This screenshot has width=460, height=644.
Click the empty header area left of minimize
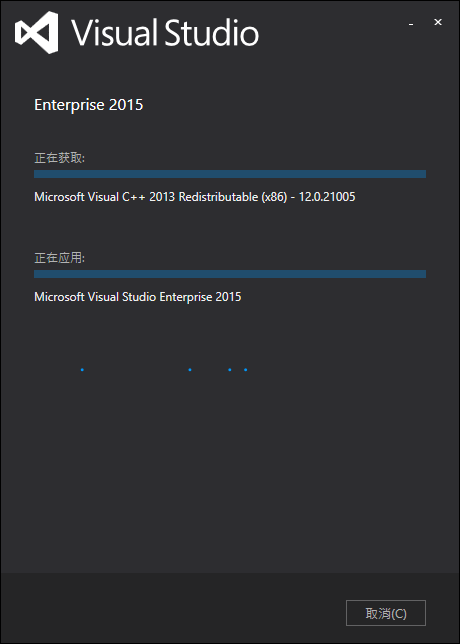coord(333,33)
